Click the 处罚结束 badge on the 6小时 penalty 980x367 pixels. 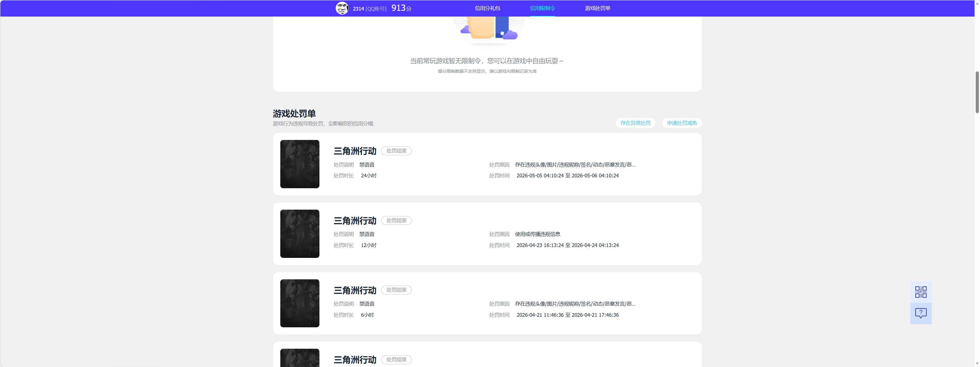396,290
